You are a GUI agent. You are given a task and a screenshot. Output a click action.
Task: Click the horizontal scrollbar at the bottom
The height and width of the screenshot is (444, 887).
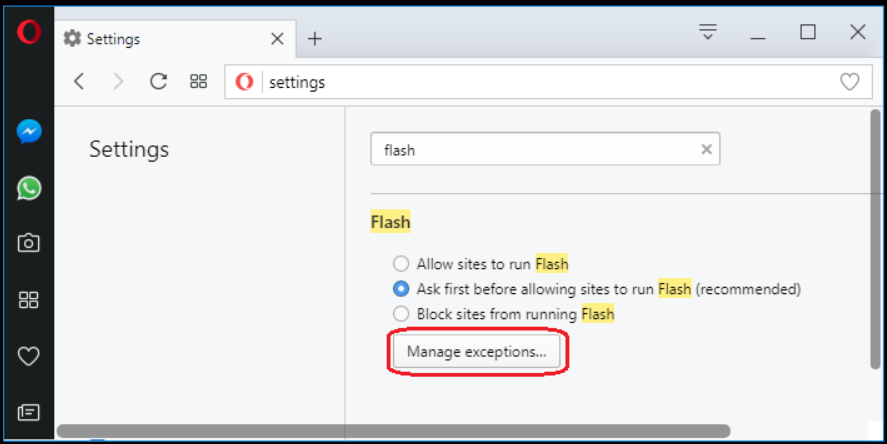[390, 432]
